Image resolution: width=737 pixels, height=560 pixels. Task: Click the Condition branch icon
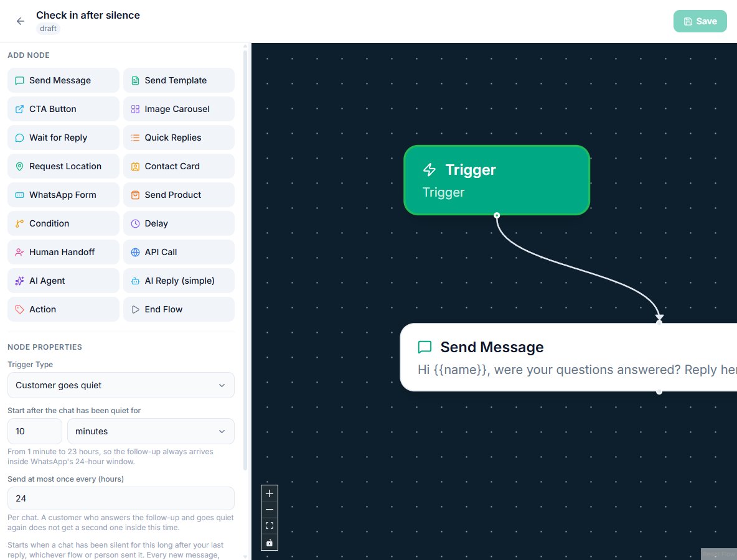(19, 223)
